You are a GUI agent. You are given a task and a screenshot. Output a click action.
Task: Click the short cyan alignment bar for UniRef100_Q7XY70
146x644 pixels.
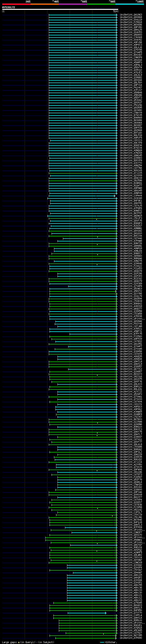coord(87,613)
